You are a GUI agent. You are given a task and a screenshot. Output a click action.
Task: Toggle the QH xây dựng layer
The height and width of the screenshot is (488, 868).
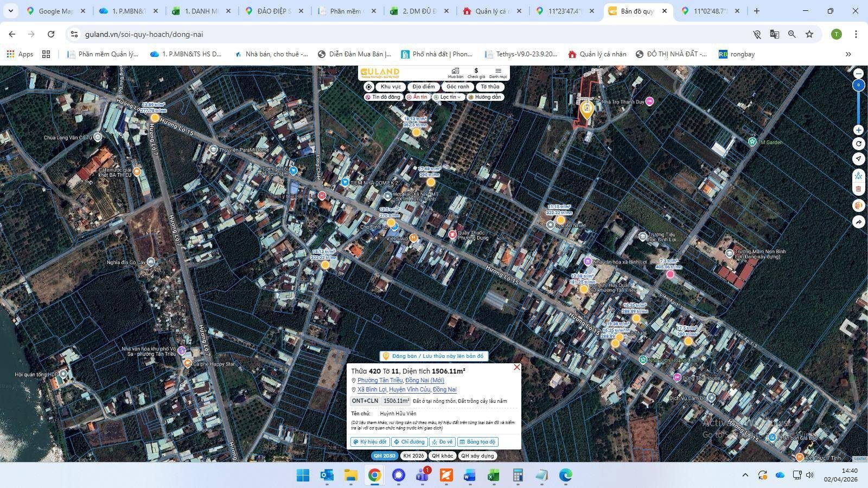[477, 456]
